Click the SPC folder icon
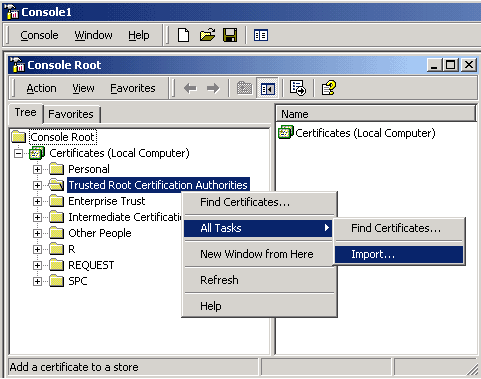481x379 pixels. tap(56, 281)
